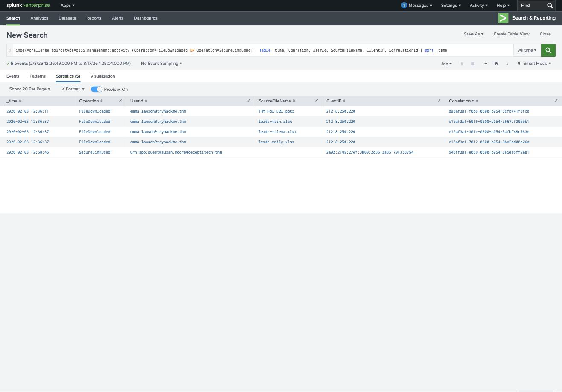This screenshot has height=392, width=562.
Task: Open the Settings dropdown
Action: coord(451,6)
